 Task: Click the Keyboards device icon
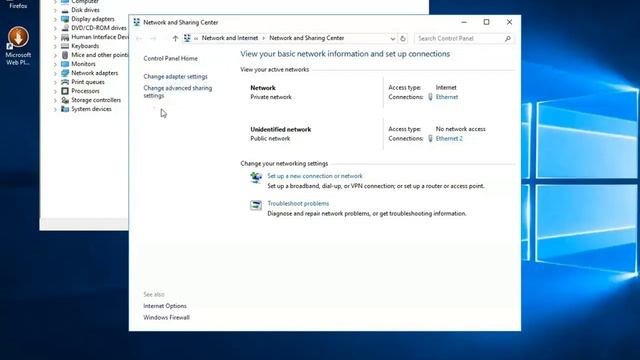tap(65, 46)
